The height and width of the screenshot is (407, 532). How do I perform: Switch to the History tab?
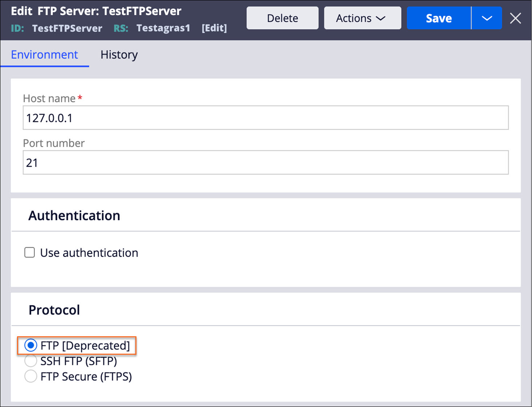pos(119,55)
